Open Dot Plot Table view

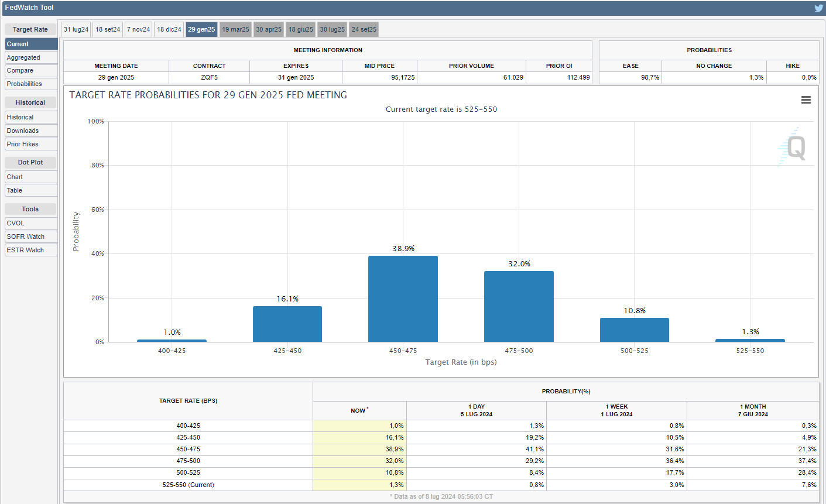pyautogui.click(x=31, y=190)
